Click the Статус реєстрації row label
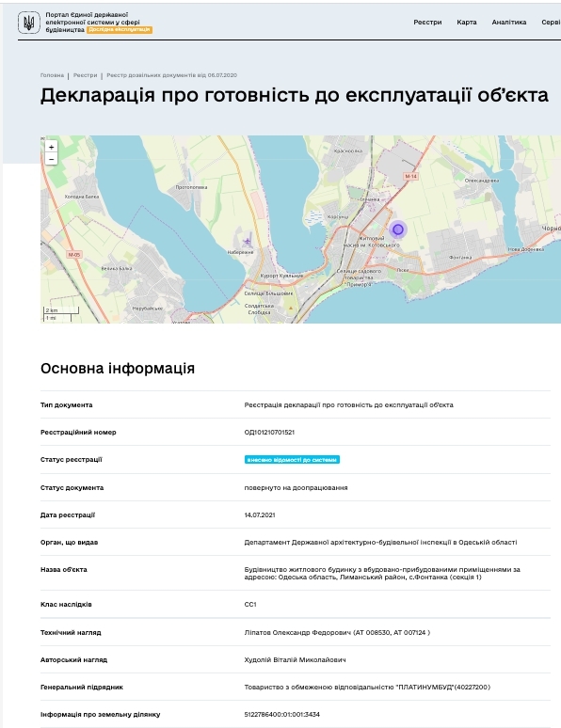Viewport: 561px width, 728px height. [72, 460]
